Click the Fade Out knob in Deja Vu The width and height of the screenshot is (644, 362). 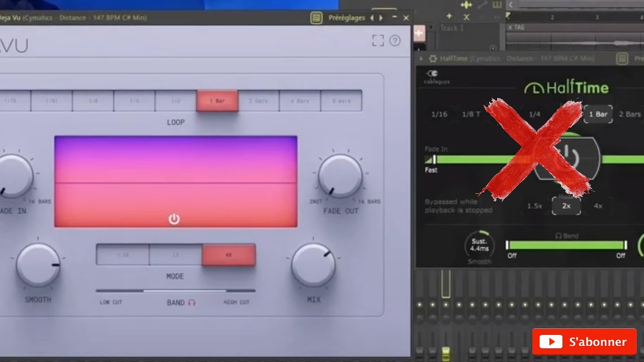pyautogui.click(x=341, y=176)
